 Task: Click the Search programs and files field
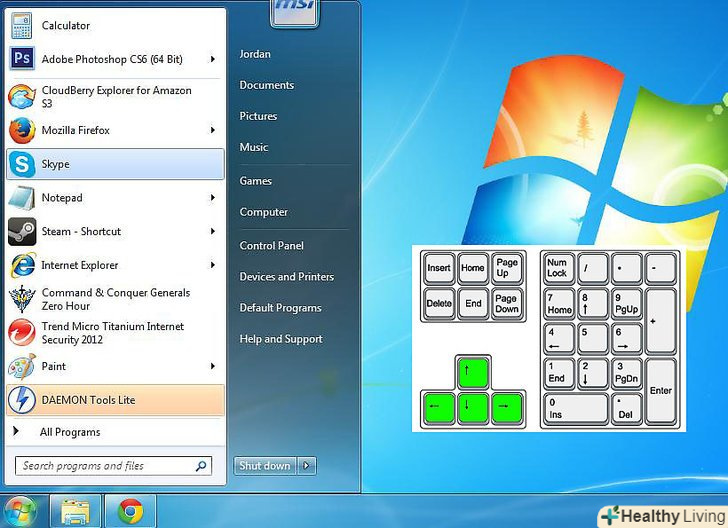113,466
